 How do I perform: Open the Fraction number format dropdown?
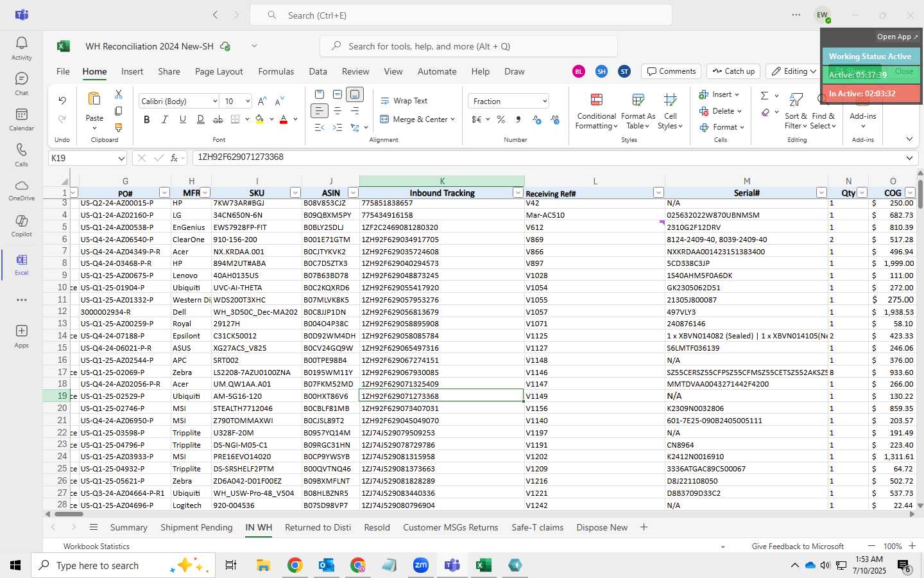(545, 101)
